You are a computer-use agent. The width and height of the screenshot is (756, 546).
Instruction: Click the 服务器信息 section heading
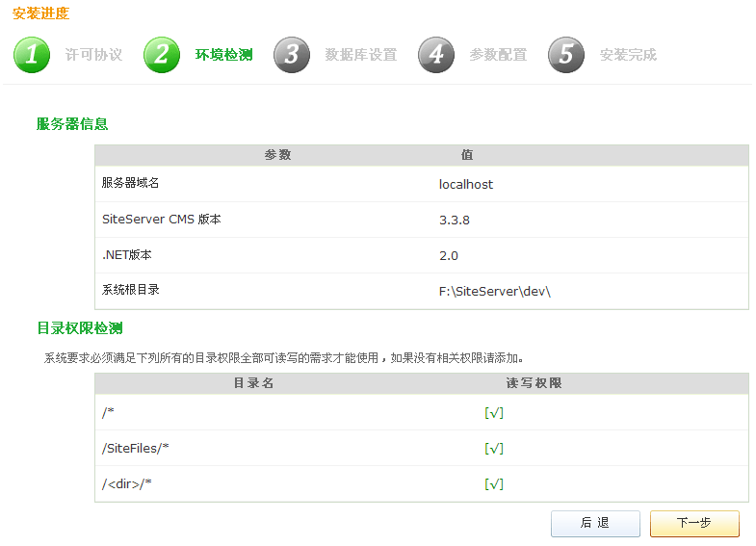72,124
